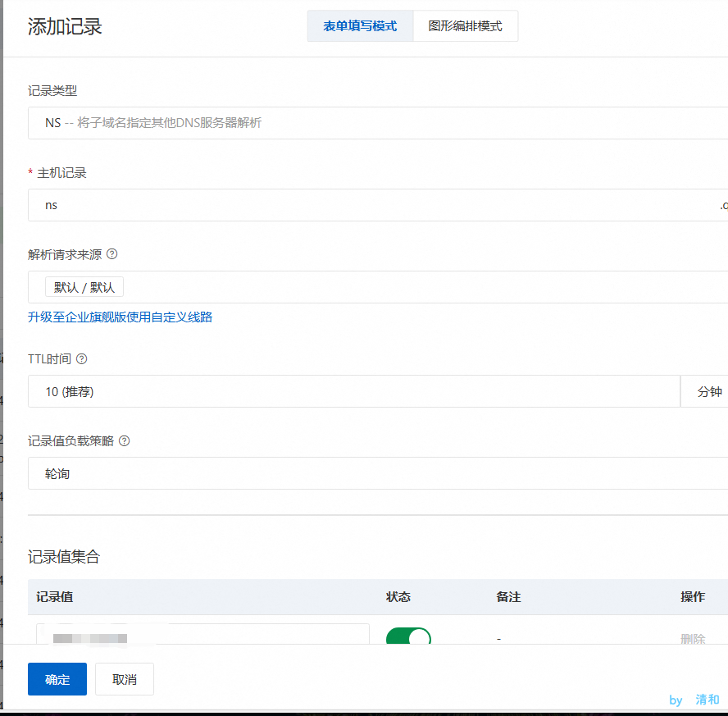Click the 清和 watermark link

click(x=706, y=699)
